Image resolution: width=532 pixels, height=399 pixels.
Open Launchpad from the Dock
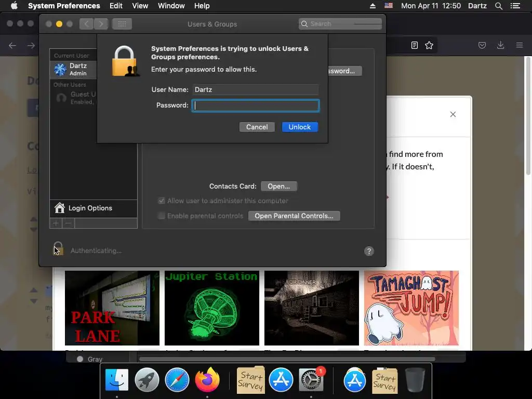147,380
